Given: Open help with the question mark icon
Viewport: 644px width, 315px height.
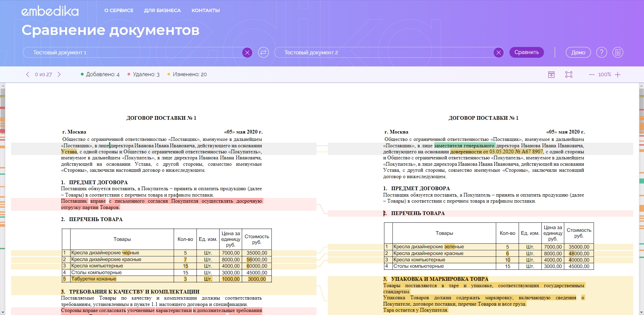Looking at the screenshot, I should pyautogui.click(x=602, y=52).
